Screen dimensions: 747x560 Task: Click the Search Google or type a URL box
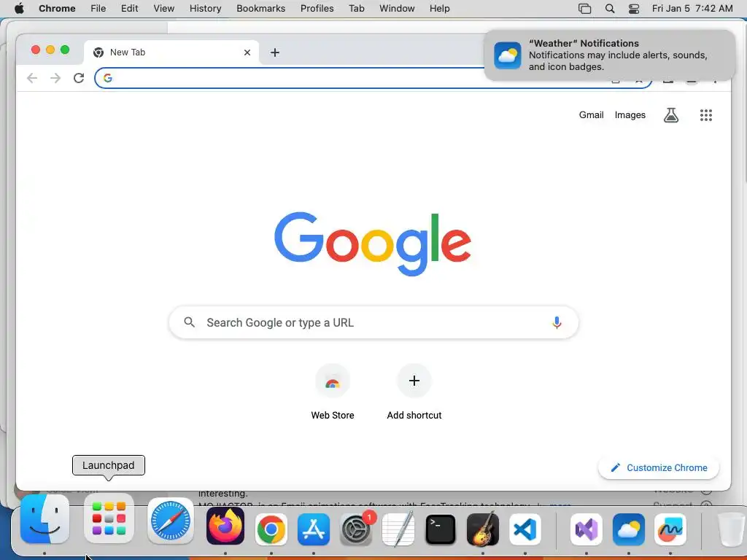pos(373,322)
